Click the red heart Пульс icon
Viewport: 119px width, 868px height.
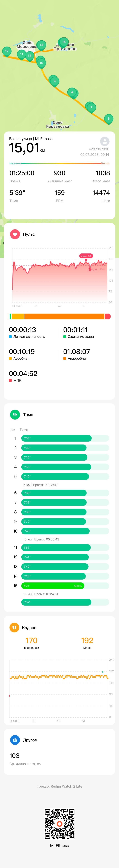point(15,234)
